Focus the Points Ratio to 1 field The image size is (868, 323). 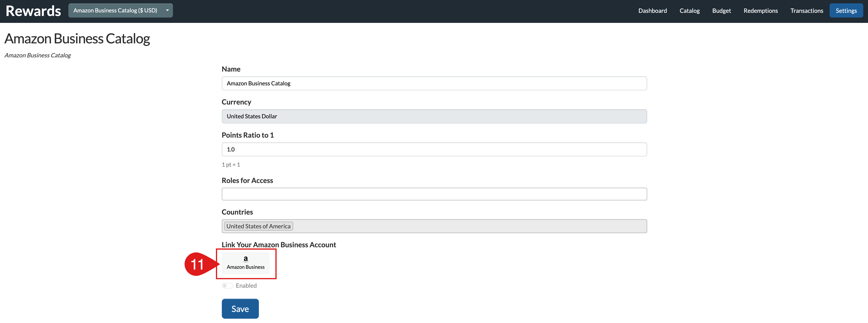pyautogui.click(x=434, y=149)
